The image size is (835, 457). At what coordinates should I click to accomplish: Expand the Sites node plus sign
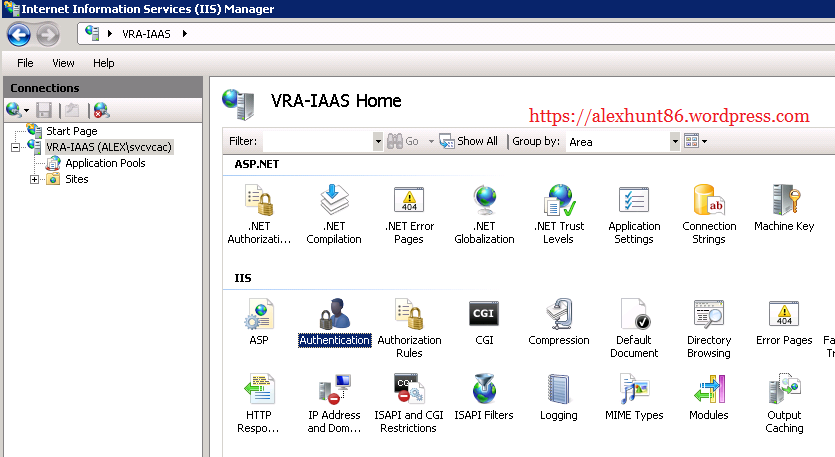coord(35,179)
